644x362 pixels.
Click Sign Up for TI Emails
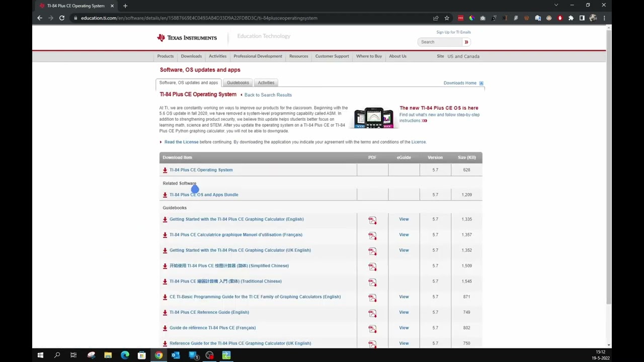[x=454, y=32]
